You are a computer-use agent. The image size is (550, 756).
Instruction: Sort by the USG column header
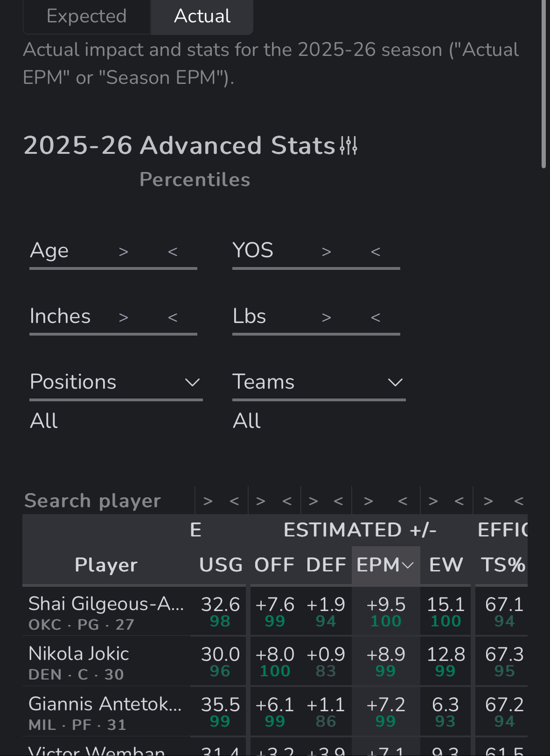pos(221,565)
